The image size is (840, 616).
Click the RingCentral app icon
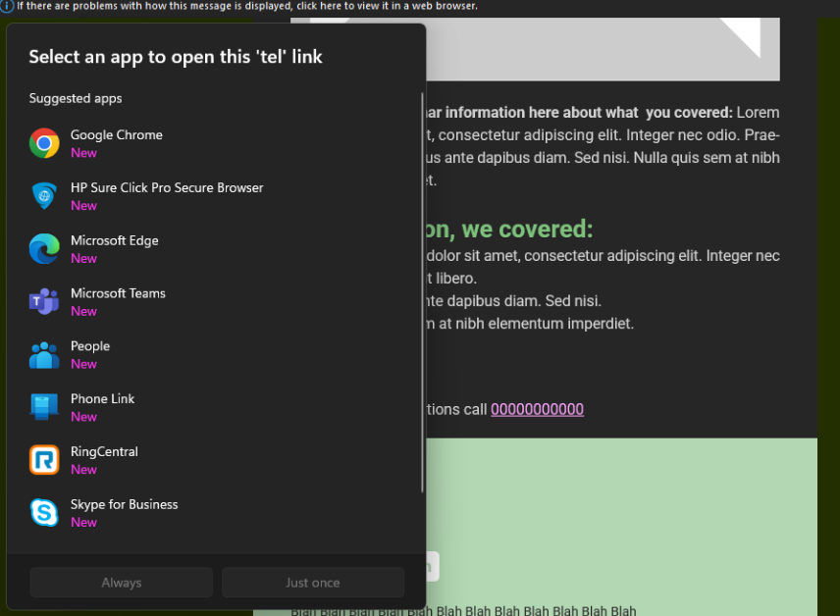click(x=44, y=460)
